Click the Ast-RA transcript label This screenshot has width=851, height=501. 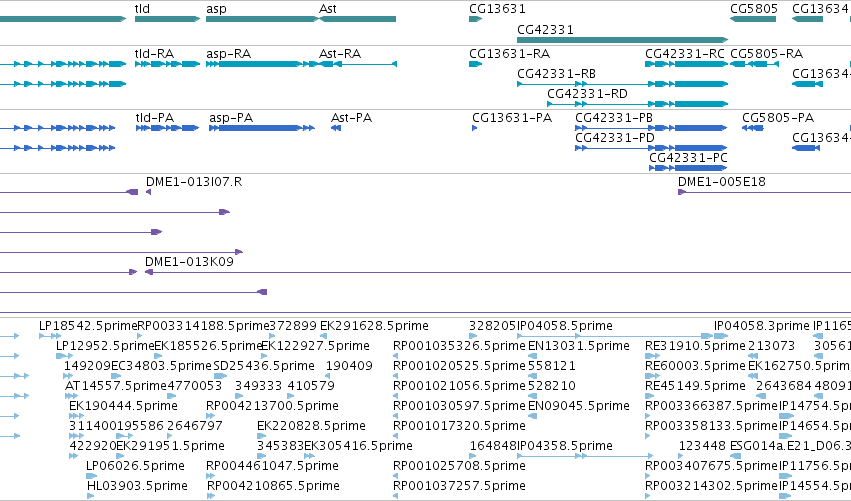click(340, 54)
